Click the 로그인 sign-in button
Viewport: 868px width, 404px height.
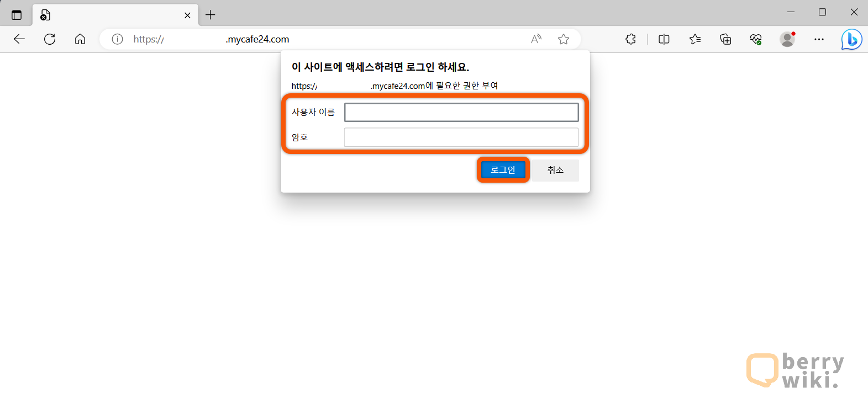click(503, 170)
